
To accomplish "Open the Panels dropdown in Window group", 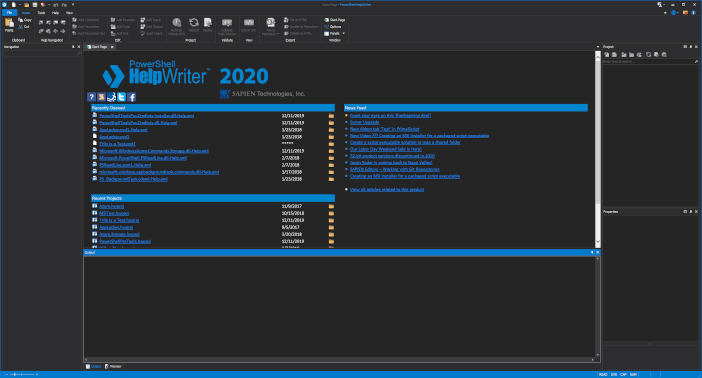I will [x=334, y=34].
